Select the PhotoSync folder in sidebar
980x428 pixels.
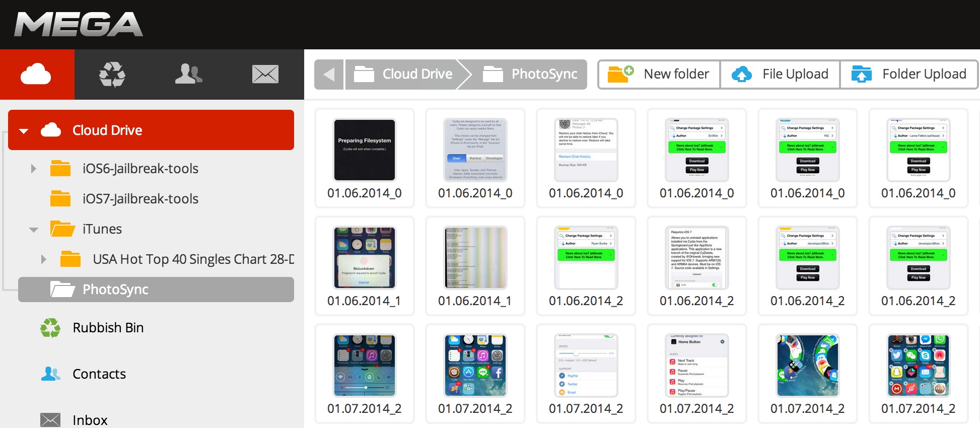(x=156, y=289)
